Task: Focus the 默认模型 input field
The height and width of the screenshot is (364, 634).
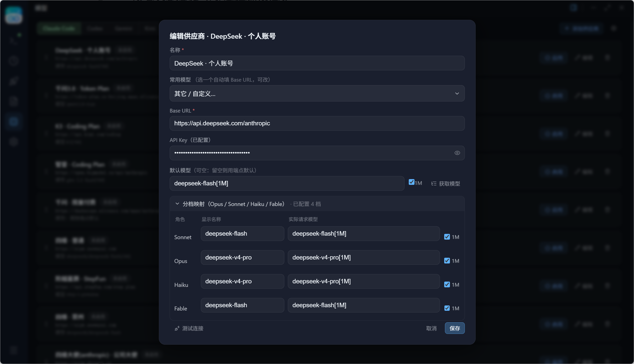Action: (x=287, y=183)
